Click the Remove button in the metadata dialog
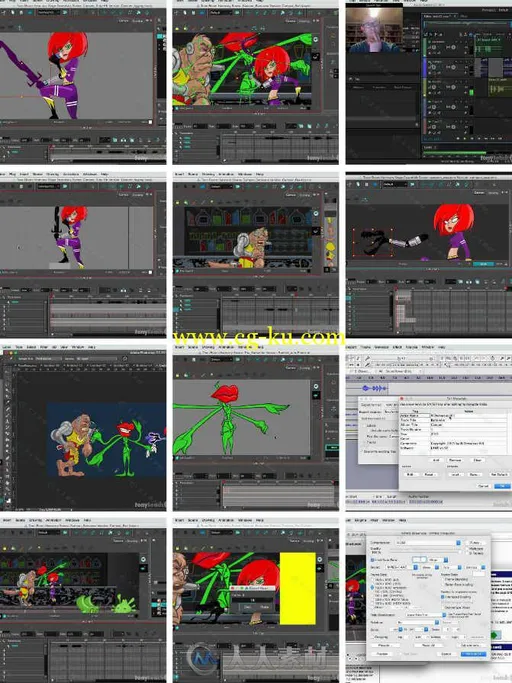The image size is (512, 683). tap(455, 460)
